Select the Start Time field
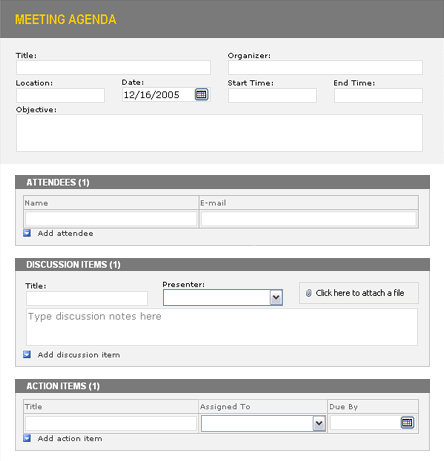Screen dimensions: 444x461 272,96
